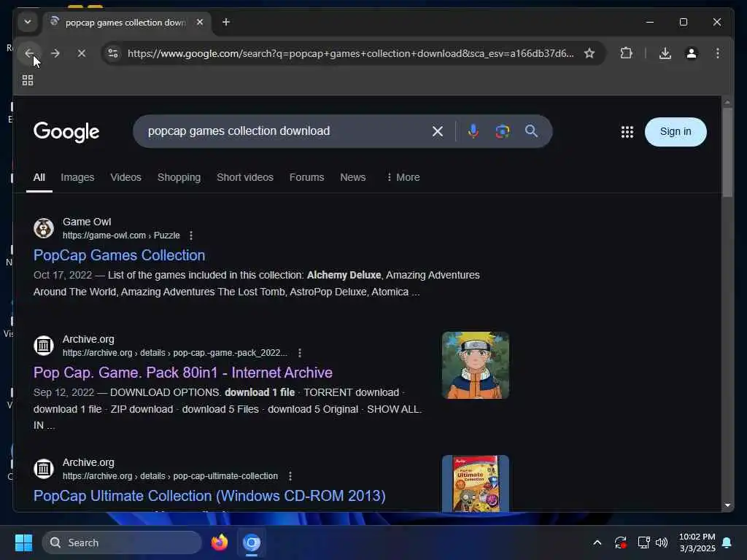Open Chrome's three-dot settings menu
Viewport: 747px width, 560px height.
(x=718, y=53)
